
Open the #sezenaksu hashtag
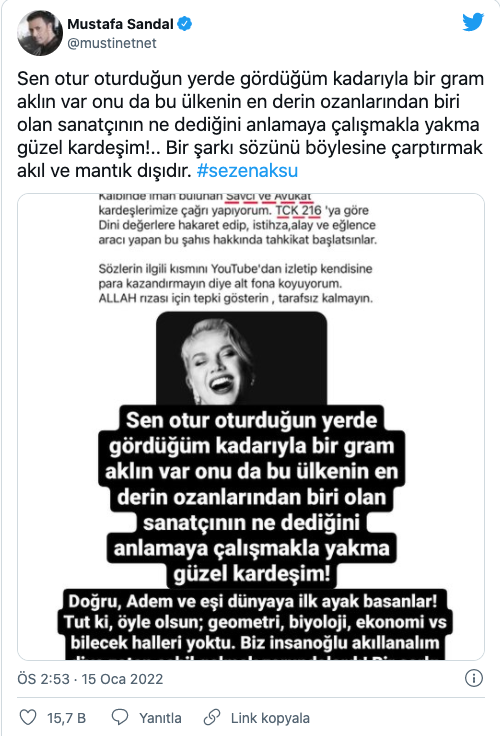click(x=247, y=170)
